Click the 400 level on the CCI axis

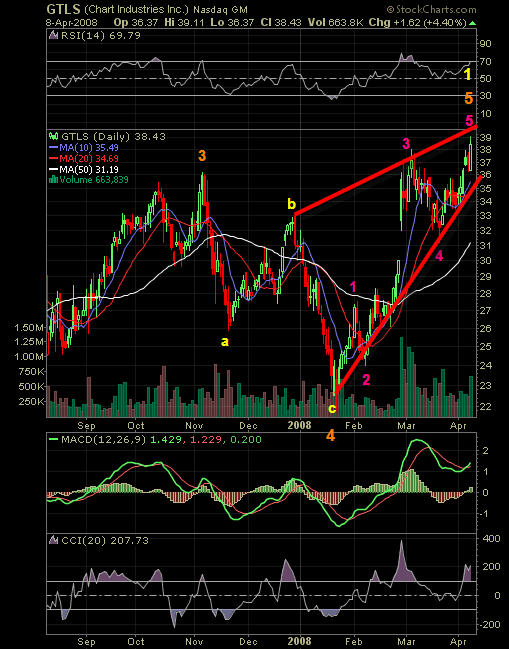click(492, 538)
